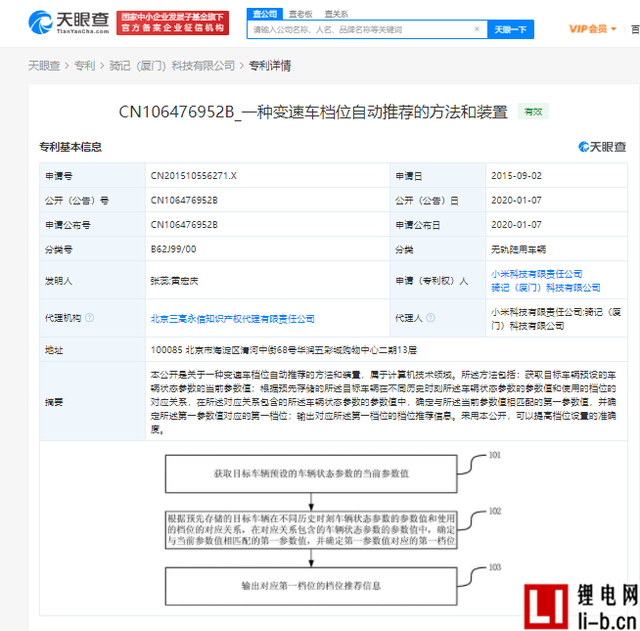The width and height of the screenshot is (640, 631).
Task: Select the 代理人 value text
Action: 556,319
